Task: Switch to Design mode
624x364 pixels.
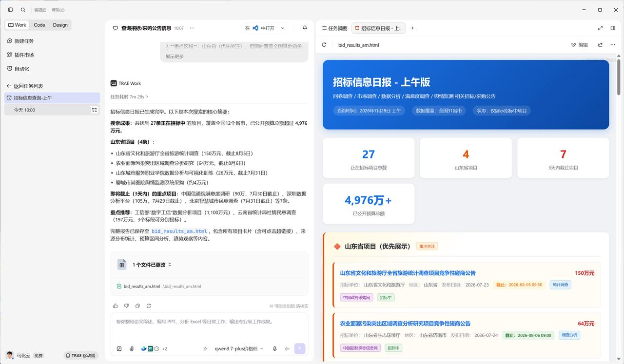Action: pyautogui.click(x=60, y=25)
